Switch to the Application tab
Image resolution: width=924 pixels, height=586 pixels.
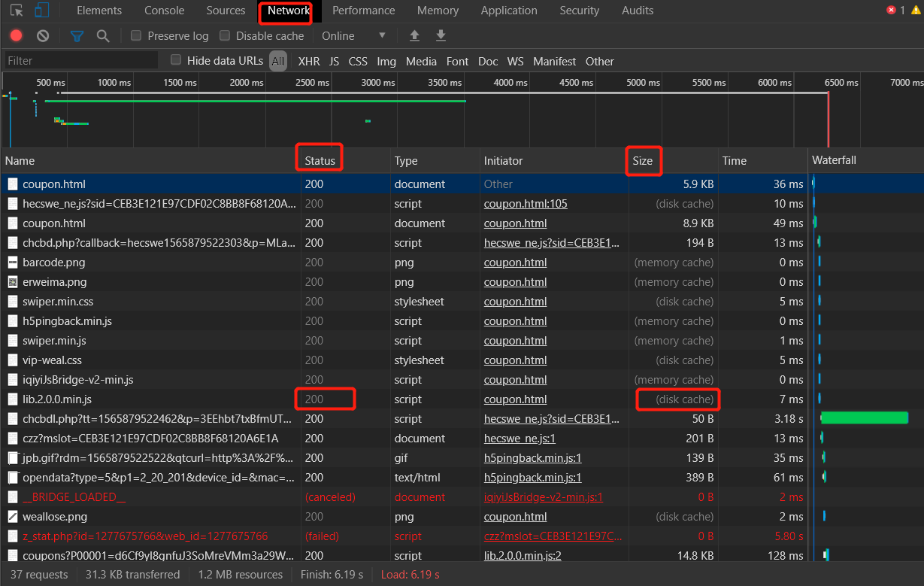509,11
